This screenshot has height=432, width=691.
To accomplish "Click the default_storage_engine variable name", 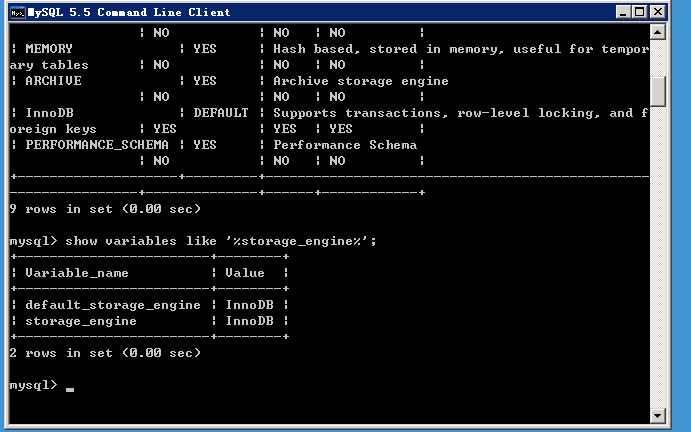I will [113, 305].
